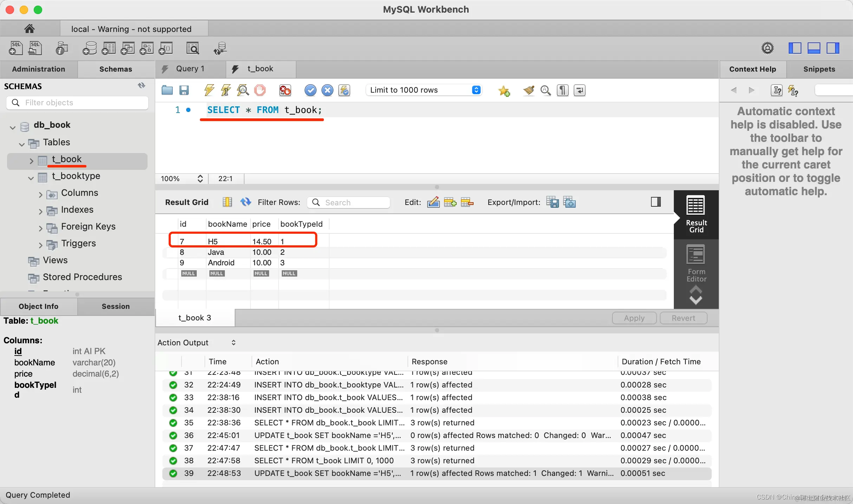Expand the t_book table node
Image resolution: width=853 pixels, height=504 pixels.
point(31,161)
